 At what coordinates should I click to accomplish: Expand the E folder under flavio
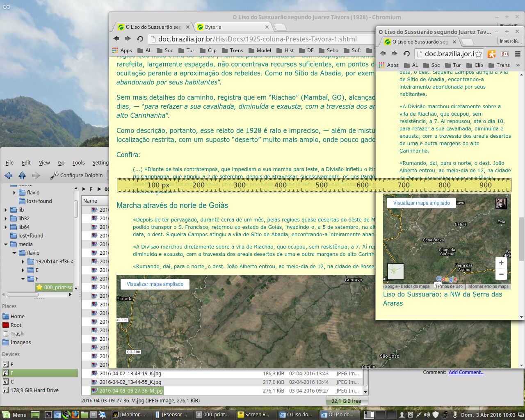click(23, 270)
